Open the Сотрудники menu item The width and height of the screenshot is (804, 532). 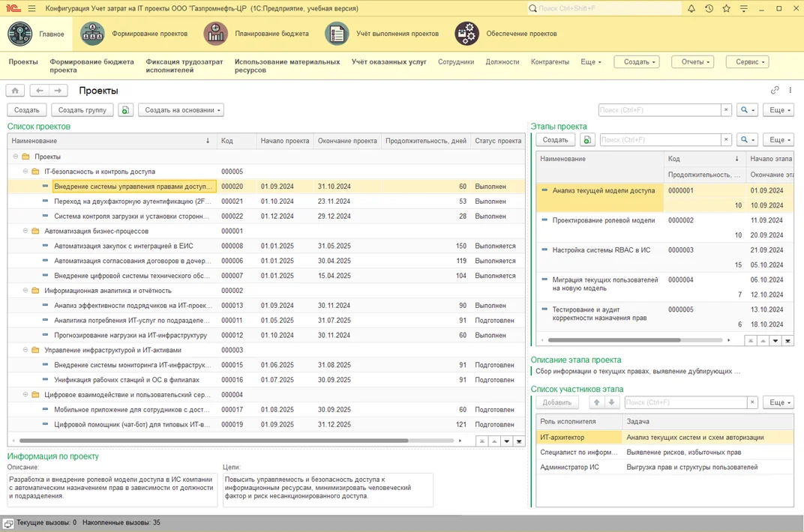[x=456, y=62]
